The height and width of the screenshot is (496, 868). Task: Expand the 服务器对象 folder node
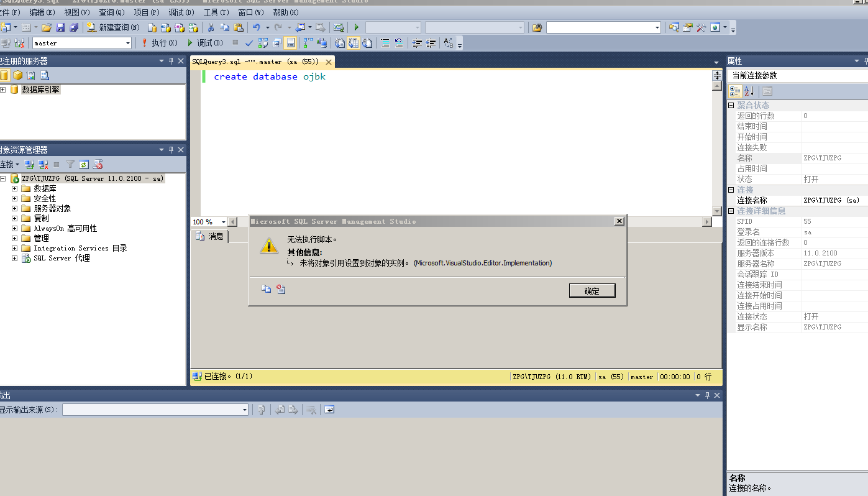(x=14, y=208)
